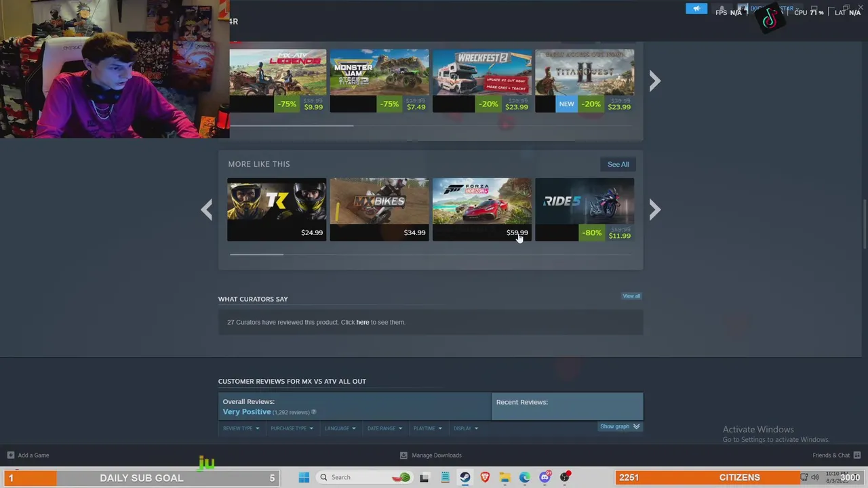Click Titan Quest II NEW badge

(x=566, y=104)
